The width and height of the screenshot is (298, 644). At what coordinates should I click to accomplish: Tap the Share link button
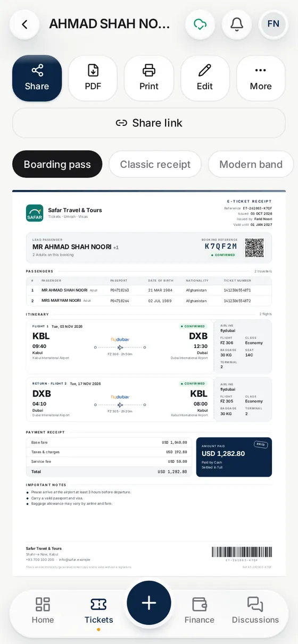pos(149,123)
